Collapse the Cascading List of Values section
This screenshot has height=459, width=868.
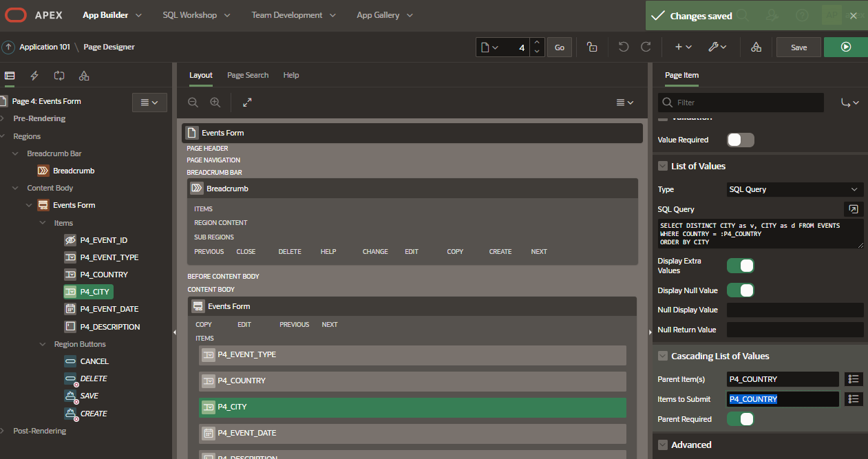tap(663, 356)
